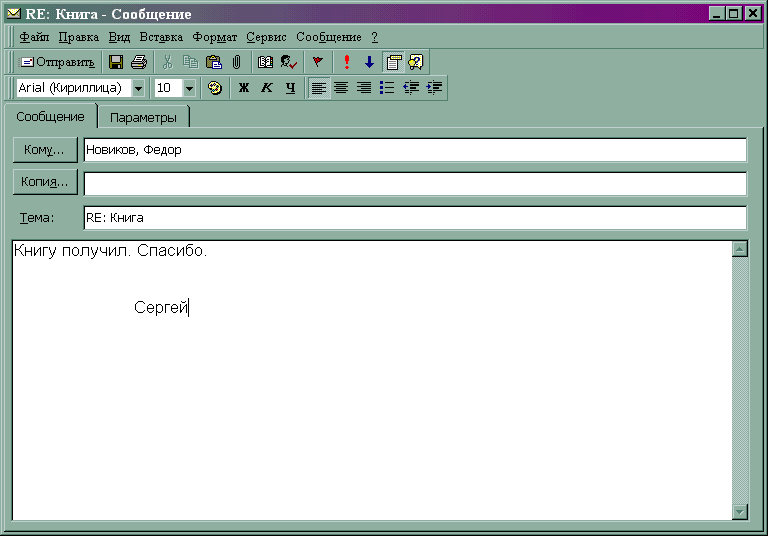Click the scrollbar up arrow
This screenshot has height=536, width=768.
740,249
